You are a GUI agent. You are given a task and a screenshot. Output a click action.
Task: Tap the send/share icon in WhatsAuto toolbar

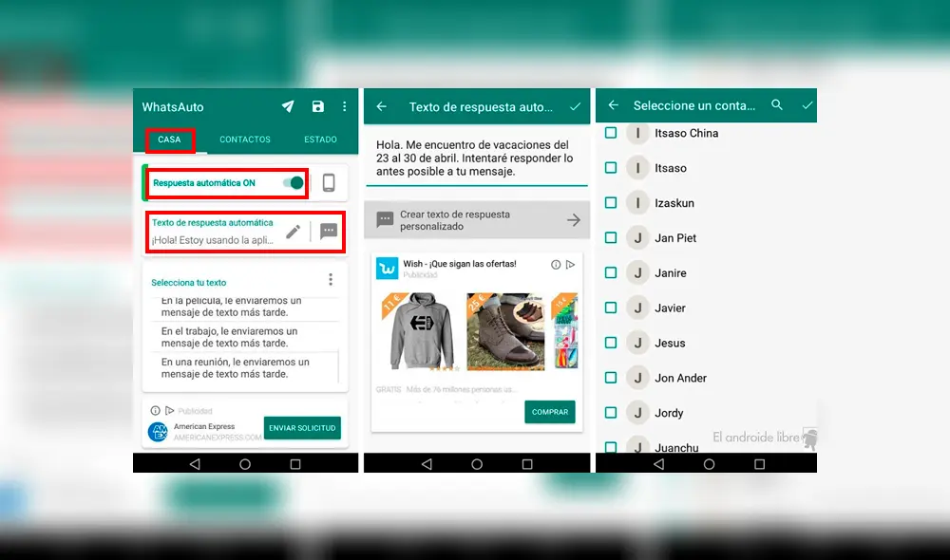[288, 106]
